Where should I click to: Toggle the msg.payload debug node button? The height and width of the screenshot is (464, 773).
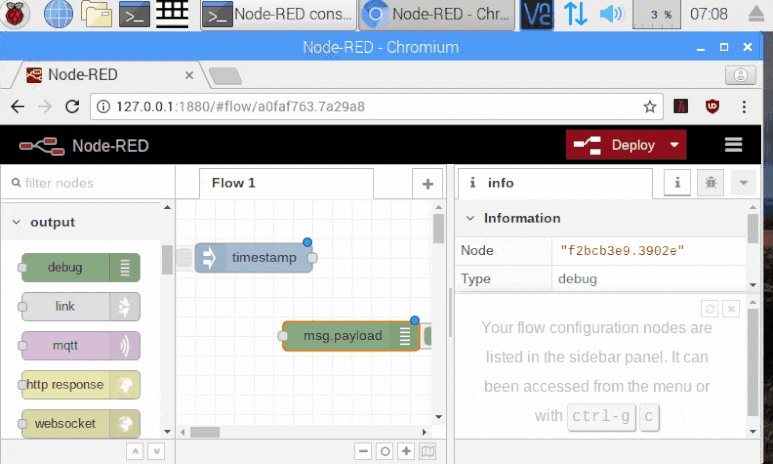point(428,336)
